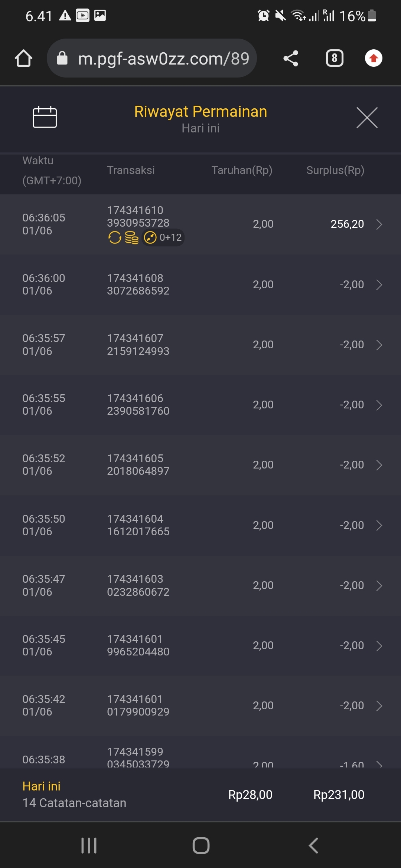Open transaction 174341603 0232860672 row
This screenshot has width=401, height=868.
(138, 585)
